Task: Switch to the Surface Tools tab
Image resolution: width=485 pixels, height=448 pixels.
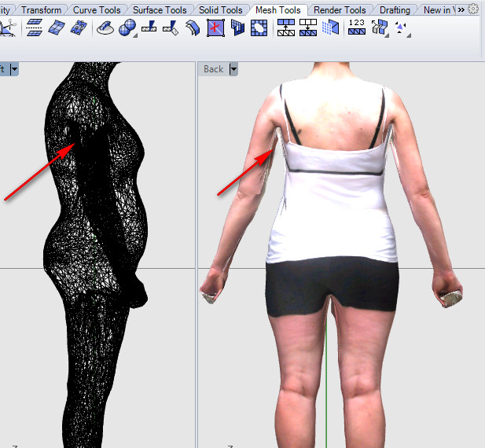Action: point(160,10)
